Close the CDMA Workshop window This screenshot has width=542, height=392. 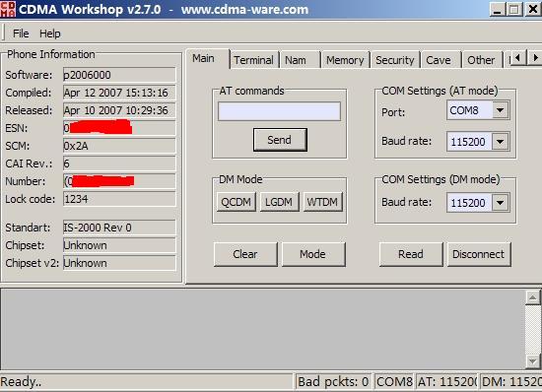coord(533,9)
